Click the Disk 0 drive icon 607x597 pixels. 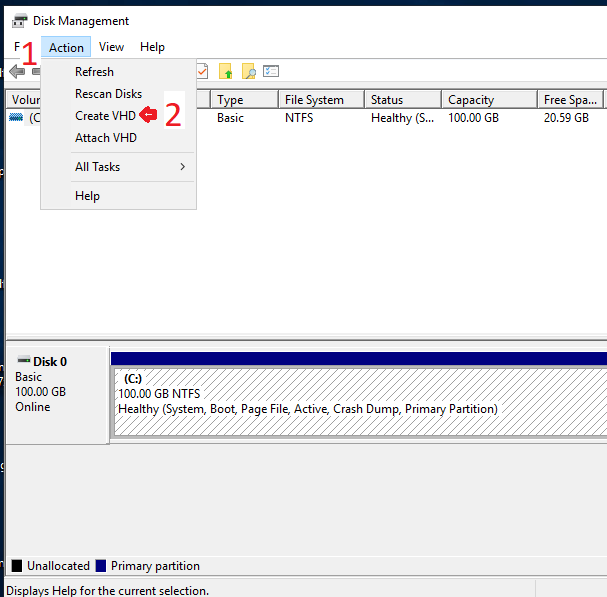[24, 360]
